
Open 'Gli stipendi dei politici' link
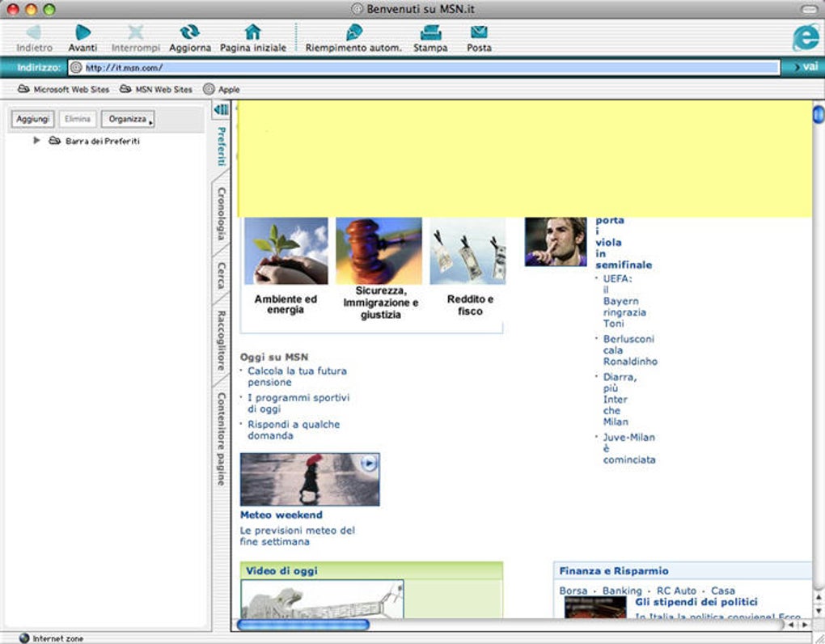coord(696,602)
